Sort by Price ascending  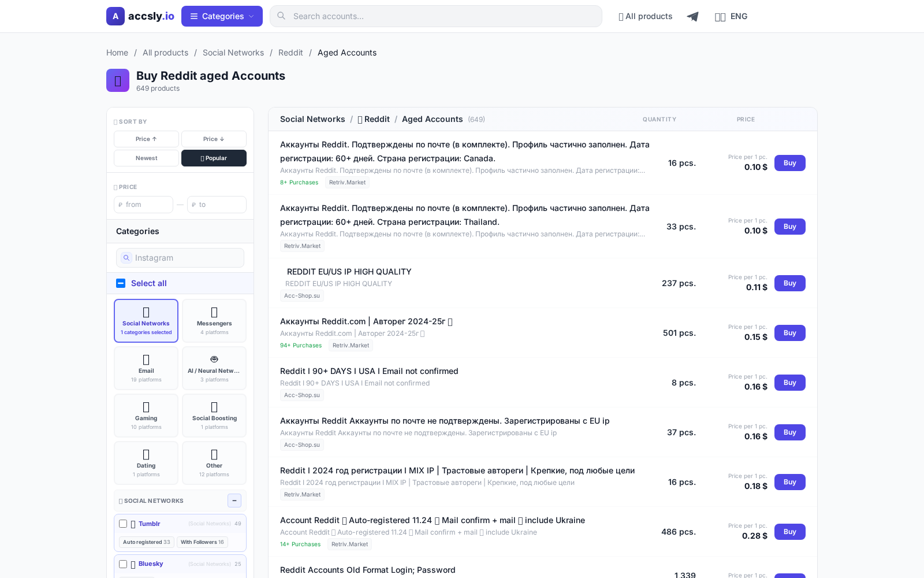point(146,139)
